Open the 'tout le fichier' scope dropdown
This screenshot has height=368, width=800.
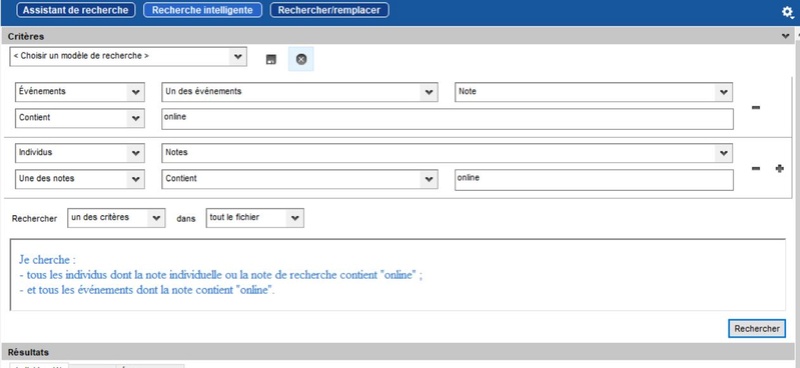(255, 218)
